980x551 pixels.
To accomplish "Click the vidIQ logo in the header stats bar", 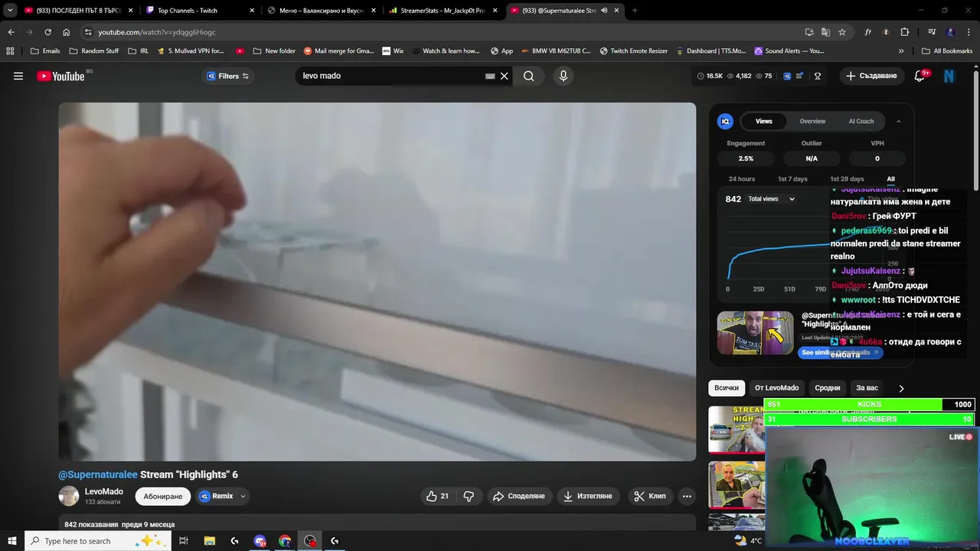I will pos(786,76).
